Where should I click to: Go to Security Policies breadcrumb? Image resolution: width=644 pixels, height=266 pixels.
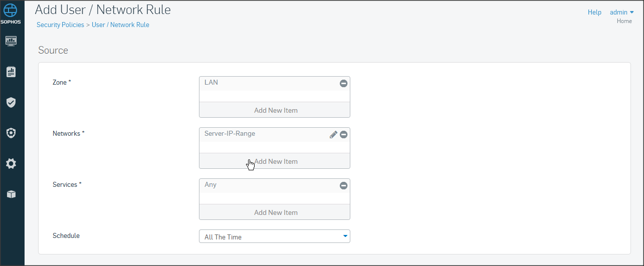coord(60,25)
